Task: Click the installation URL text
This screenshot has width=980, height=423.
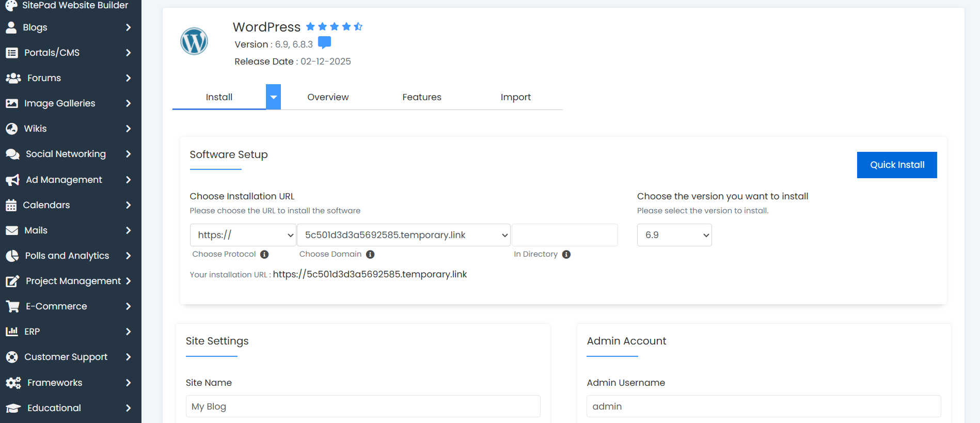Action: pyautogui.click(x=370, y=274)
